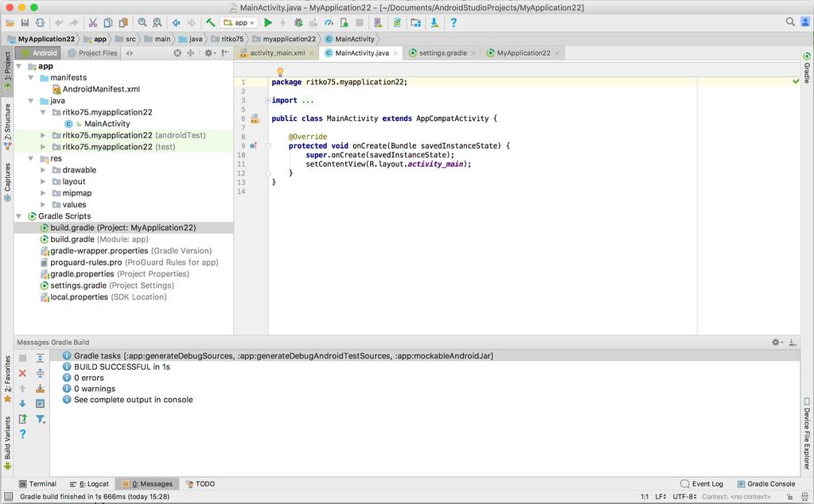Viewport: 814px width, 504px height.
Task: Toggle Autoscroll to Source in Messages
Action: tap(40, 389)
